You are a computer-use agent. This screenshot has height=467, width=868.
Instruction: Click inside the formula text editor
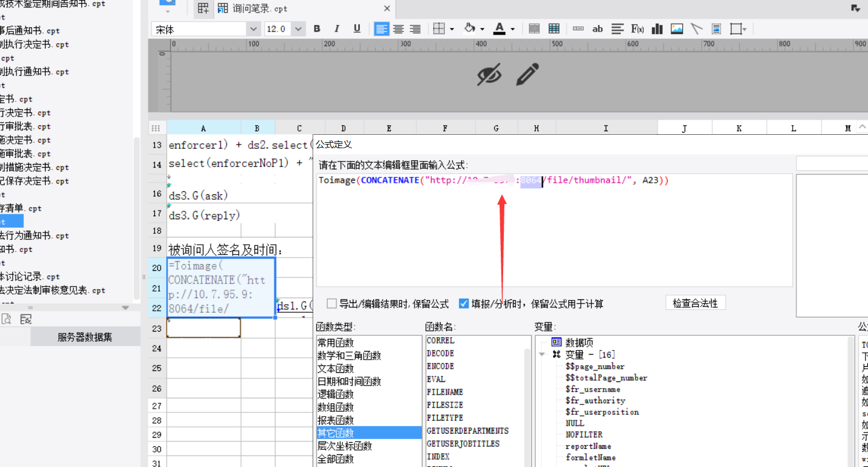(x=554, y=230)
